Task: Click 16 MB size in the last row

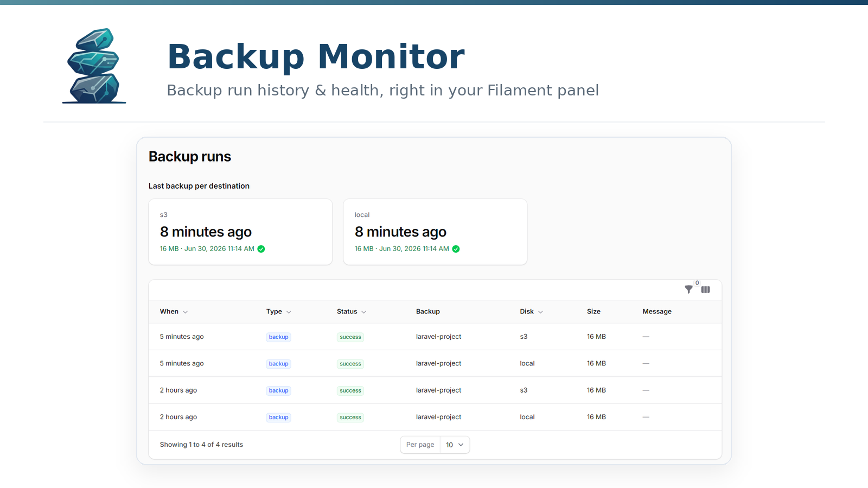Action: point(596,417)
